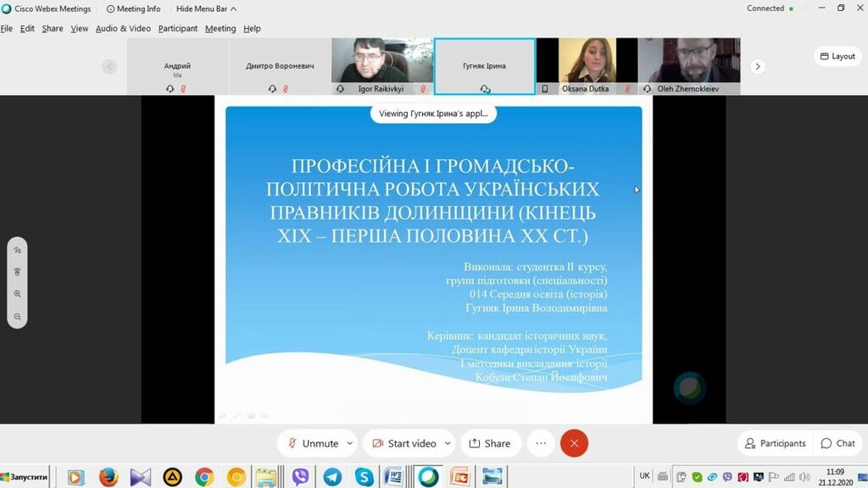Open the Audio & Video menu
868x488 pixels.
[x=123, y=28]
